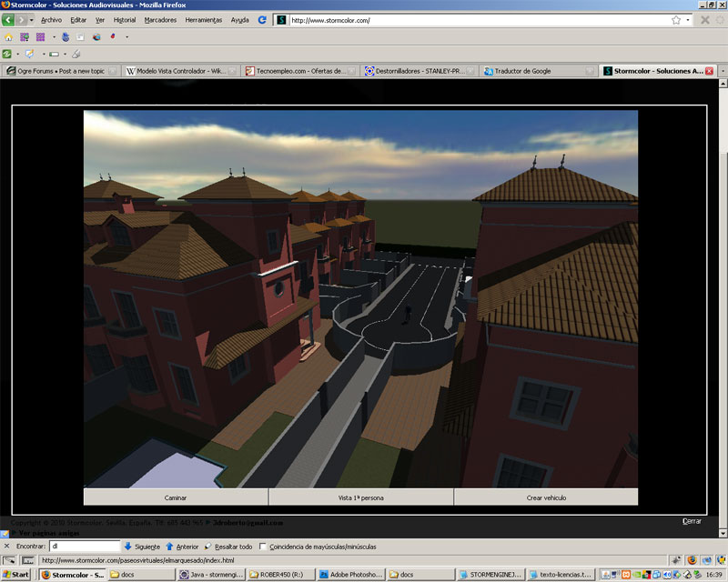728x582 pixels.
Task: Open the Archivo menu
Action: coord(51,20)
